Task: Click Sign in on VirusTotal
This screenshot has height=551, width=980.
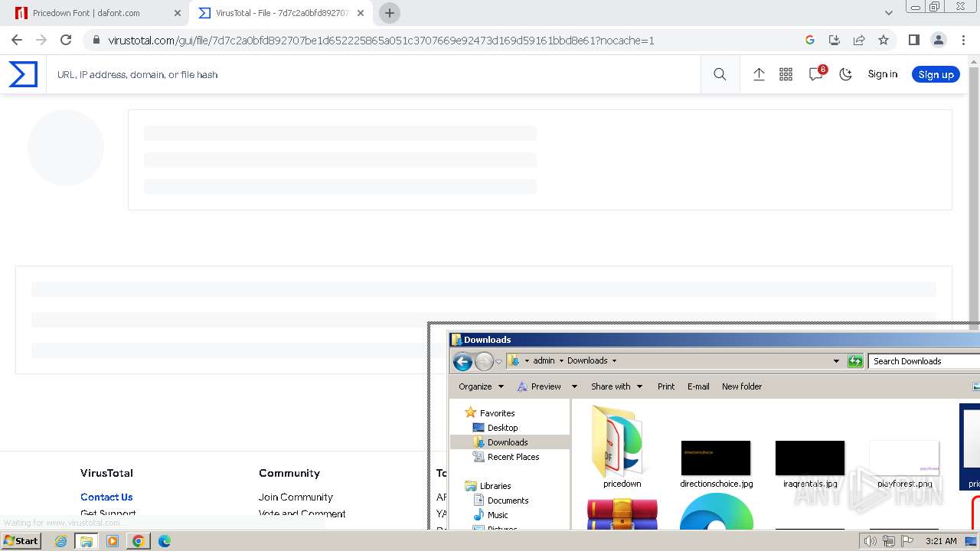Action: pyautogui.click(x=882, y=74)
